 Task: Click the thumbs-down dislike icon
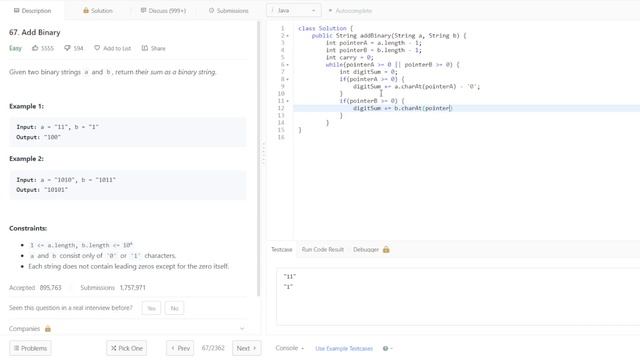pos(67,48)
